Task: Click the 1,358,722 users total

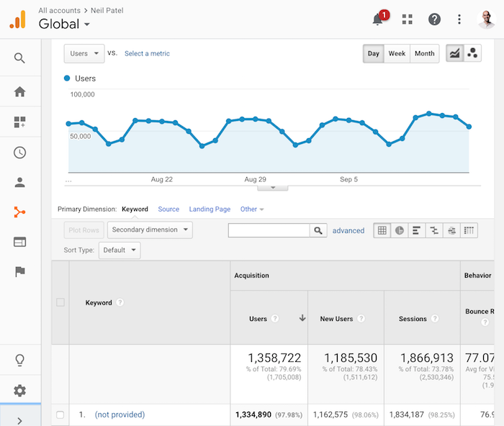Action: pos(274,358)
